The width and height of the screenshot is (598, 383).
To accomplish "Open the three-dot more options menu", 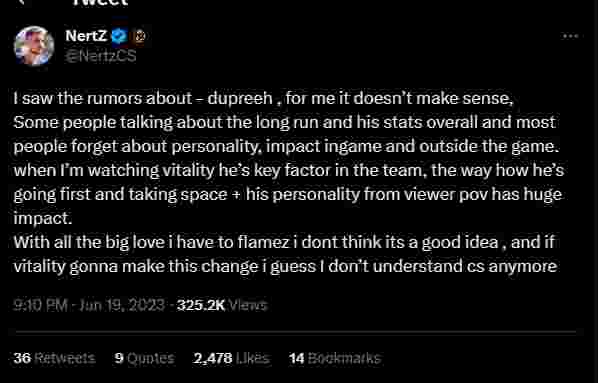I will coord(571,36).
